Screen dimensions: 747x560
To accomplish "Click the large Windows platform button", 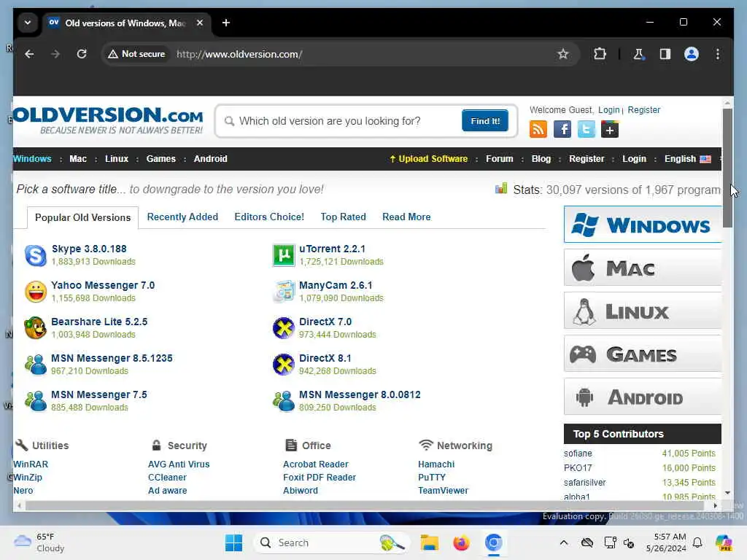I will pos(643,225).
